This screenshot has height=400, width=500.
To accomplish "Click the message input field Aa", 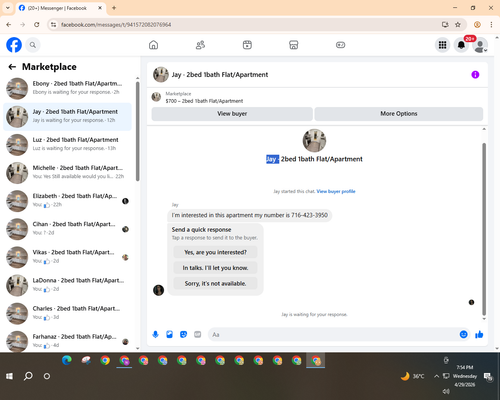I will [333, 334].
